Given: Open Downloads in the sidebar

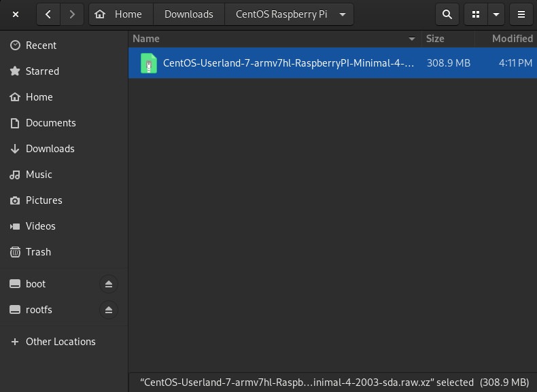Looking at the screenshot, I should [64, 149].
